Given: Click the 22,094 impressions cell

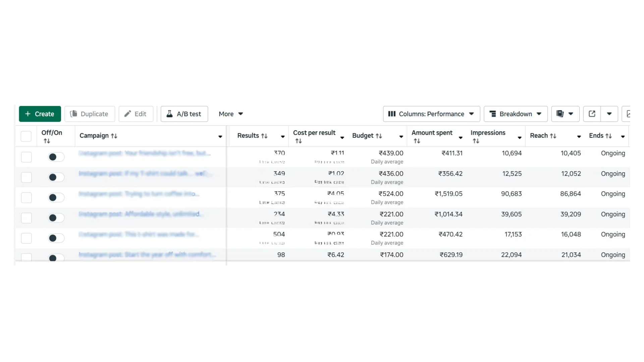Looking at the screenshot, I should (512, 255).
